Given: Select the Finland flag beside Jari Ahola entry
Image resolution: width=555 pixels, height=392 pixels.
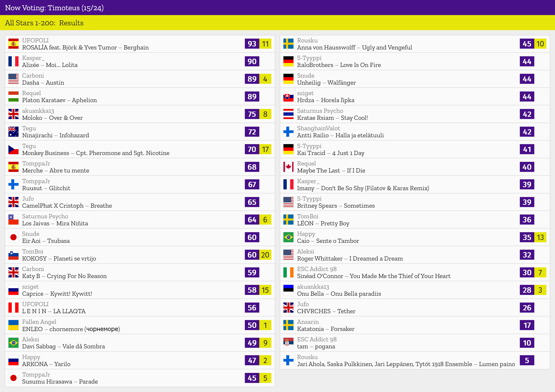Looking at the screenshot, I should click(288, 360).
